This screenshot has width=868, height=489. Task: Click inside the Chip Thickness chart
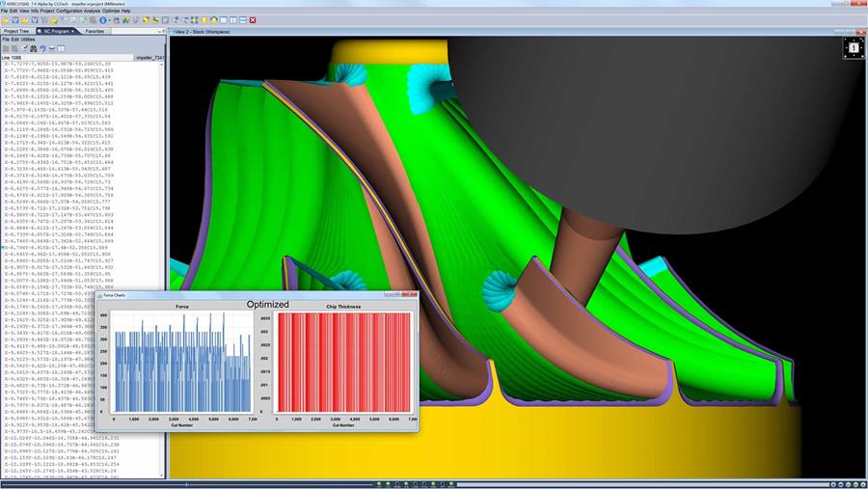(x=345, y=362)
